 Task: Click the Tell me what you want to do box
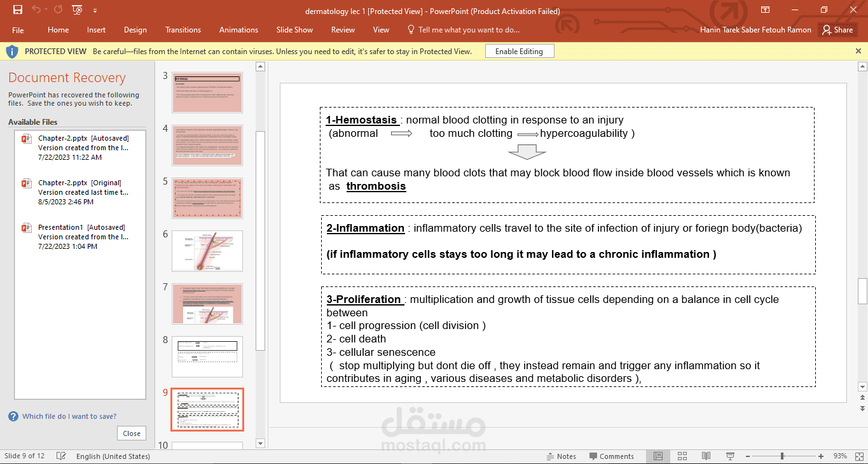464,30
